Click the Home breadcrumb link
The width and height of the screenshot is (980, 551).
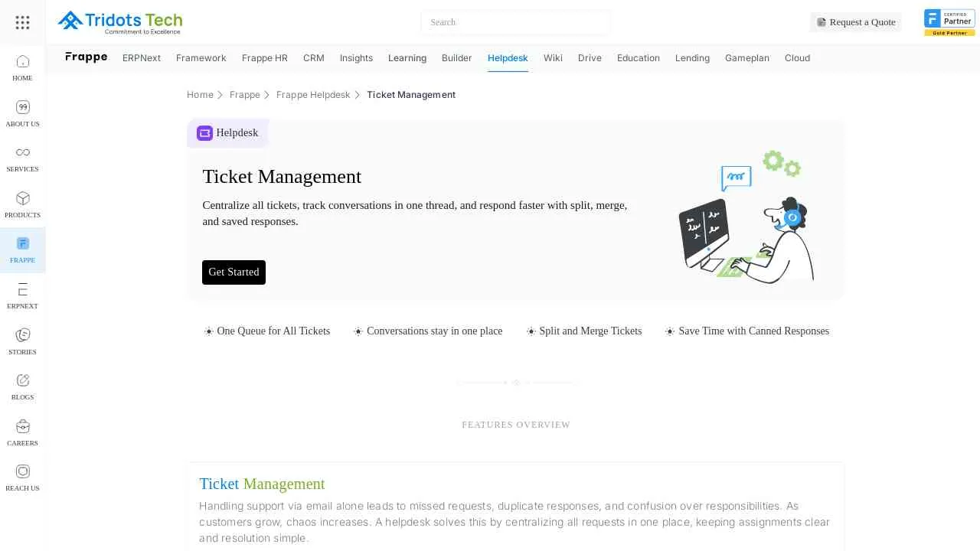tap(200, 95)
